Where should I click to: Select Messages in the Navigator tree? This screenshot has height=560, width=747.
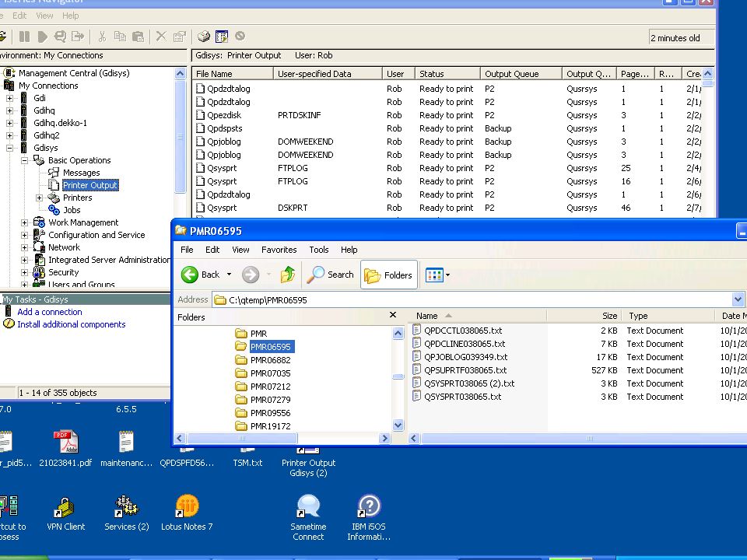coord(81,173)
